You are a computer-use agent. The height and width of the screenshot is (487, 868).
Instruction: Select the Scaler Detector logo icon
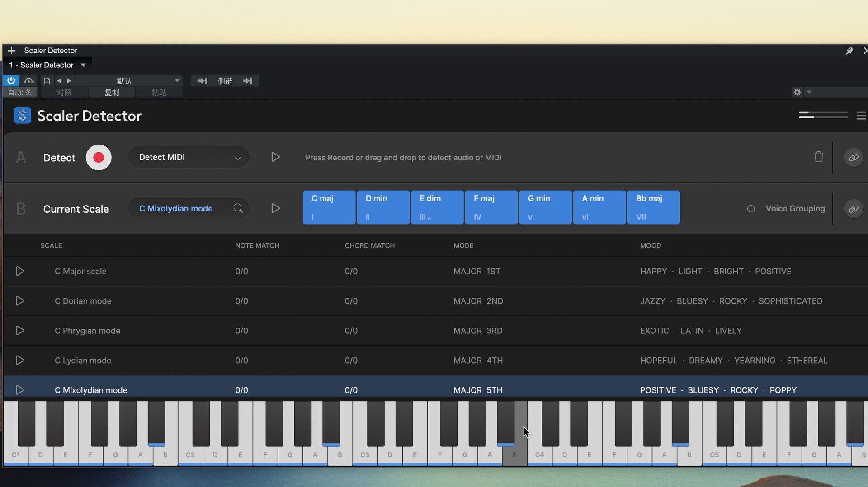[23, 116]
